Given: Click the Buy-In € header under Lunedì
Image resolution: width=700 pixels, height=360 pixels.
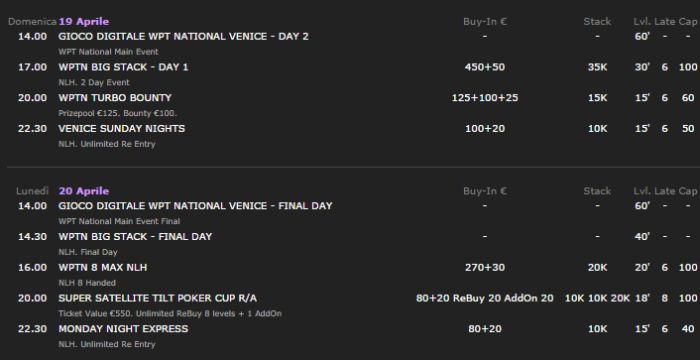Looking at the screenshot, I should click(485, 191).
